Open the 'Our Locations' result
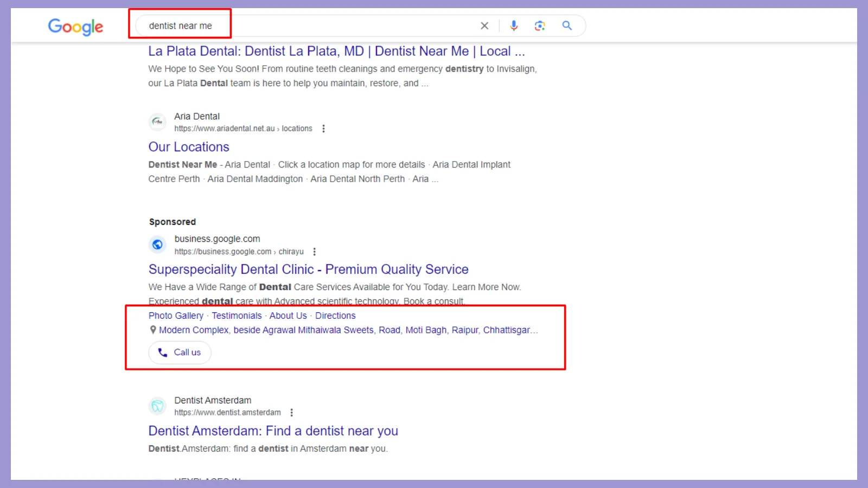 (189, 147)
